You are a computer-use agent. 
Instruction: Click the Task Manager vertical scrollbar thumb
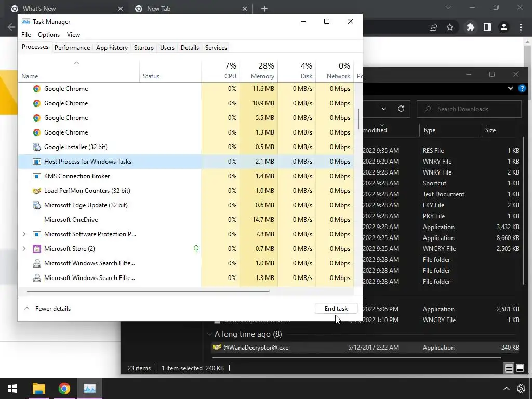[x=358, y=119]
